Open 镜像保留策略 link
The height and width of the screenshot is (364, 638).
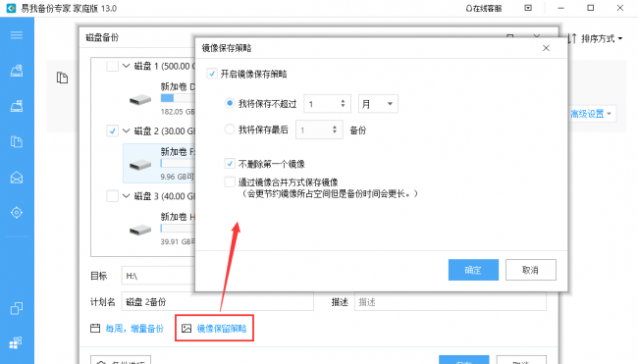tap(222, 329)
